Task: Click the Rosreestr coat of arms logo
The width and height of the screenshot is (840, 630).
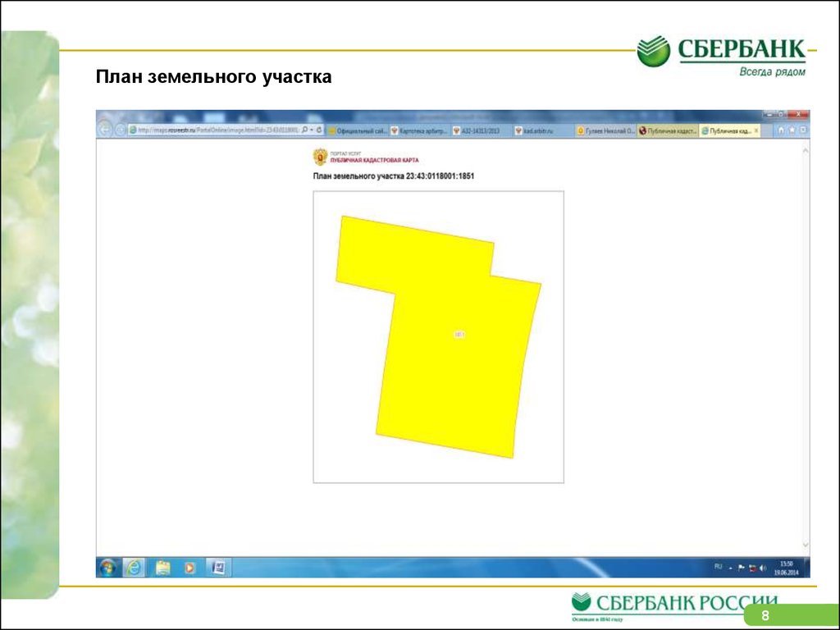Action: 320,157
